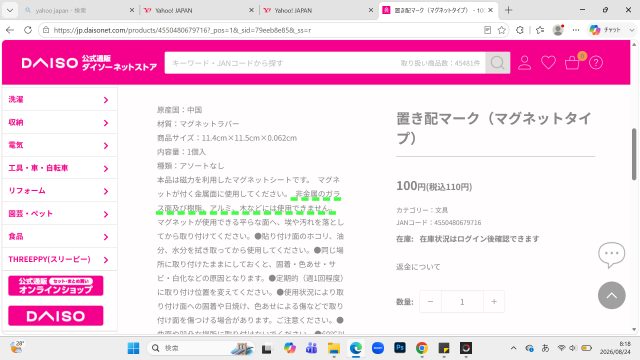Expand 電気 category chevron
The height and width of the screenshot is (360, 640).
pos(106,146)
